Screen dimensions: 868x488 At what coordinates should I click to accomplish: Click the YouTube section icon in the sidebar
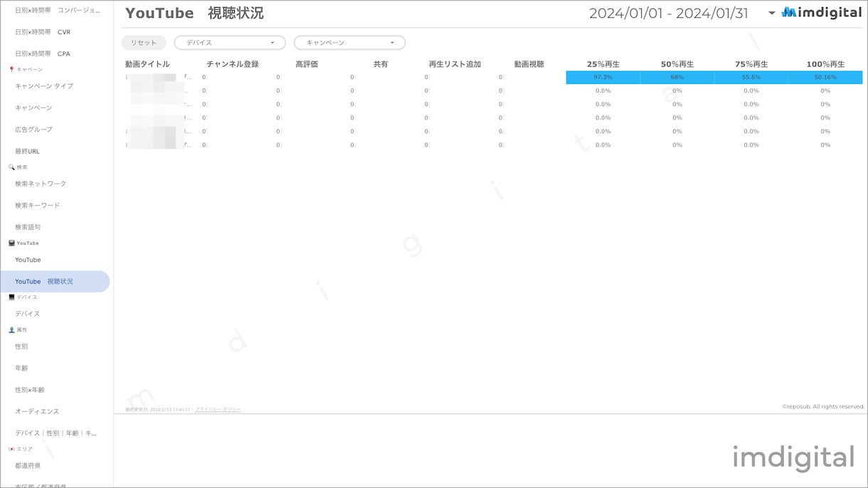coord(11,243)
